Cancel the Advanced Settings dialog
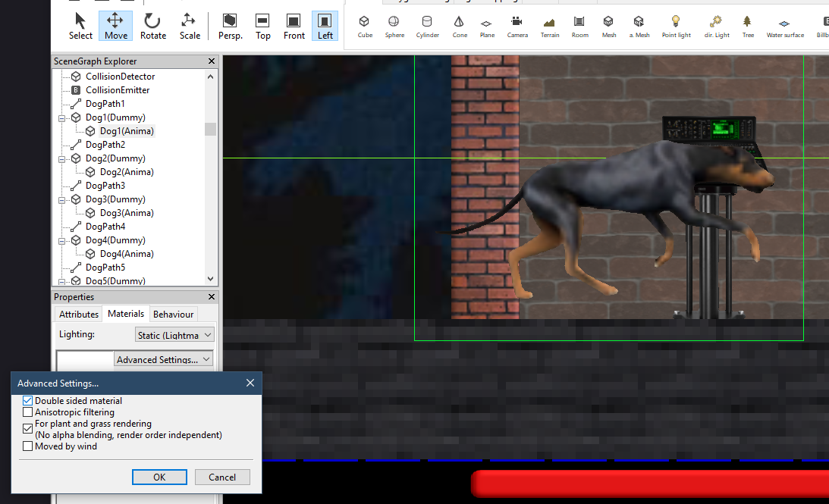829x504 pixels. [x=222, y=477]
